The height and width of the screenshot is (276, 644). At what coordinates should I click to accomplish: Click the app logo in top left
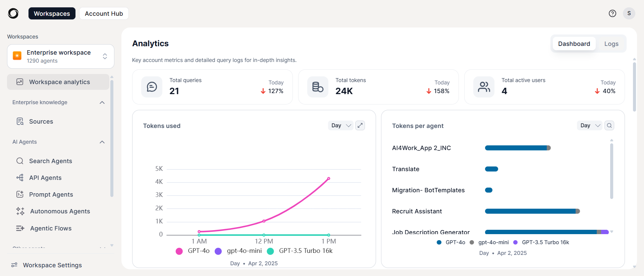(x=13, y=13)
